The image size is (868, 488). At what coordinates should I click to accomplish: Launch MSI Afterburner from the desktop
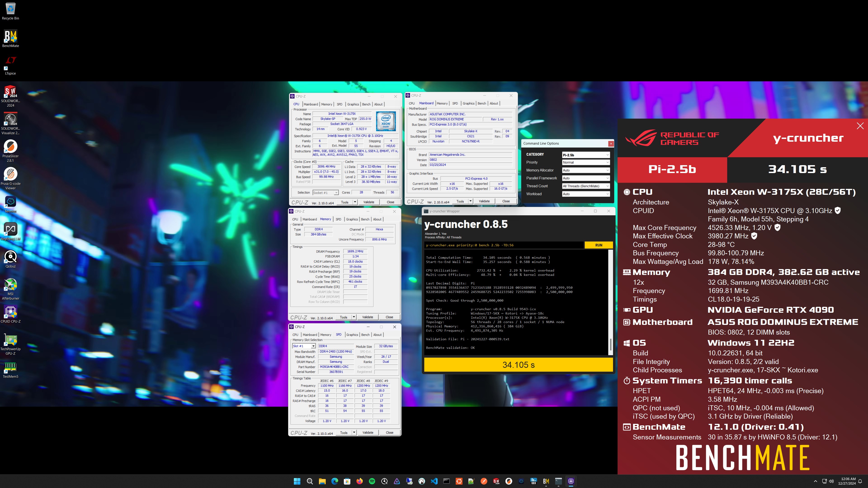10,289
